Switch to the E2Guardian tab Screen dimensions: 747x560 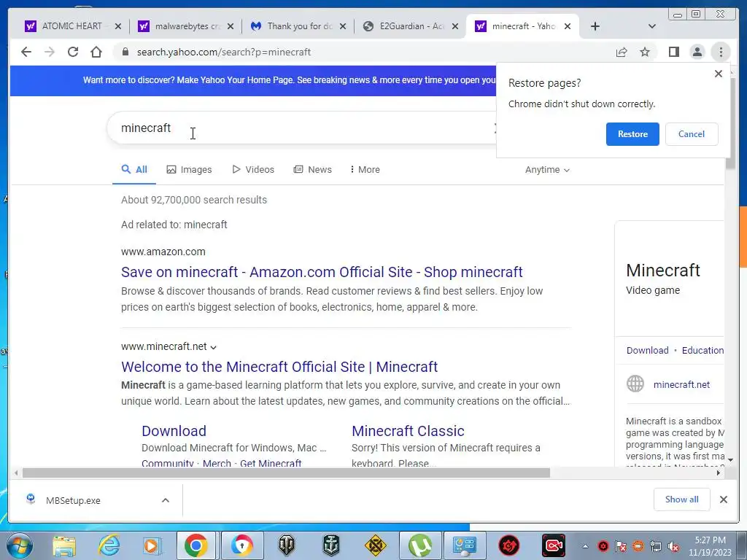click(x=411, y=26)
